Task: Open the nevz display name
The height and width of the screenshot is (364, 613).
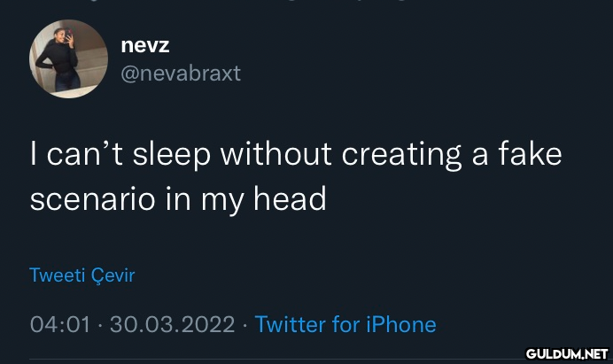Action: coord(144,45)
